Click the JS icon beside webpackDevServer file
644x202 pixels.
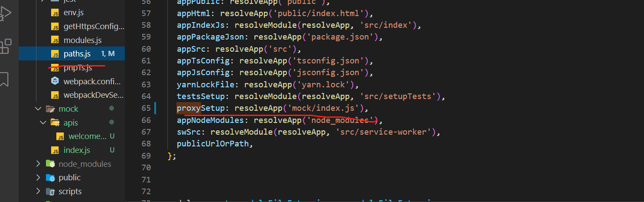point(55,95)
